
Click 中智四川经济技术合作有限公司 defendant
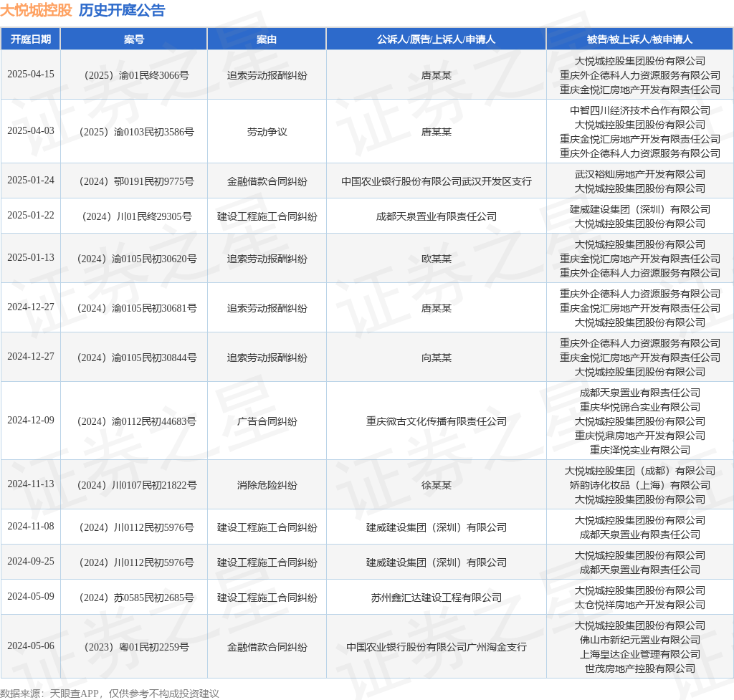point(640,110)
